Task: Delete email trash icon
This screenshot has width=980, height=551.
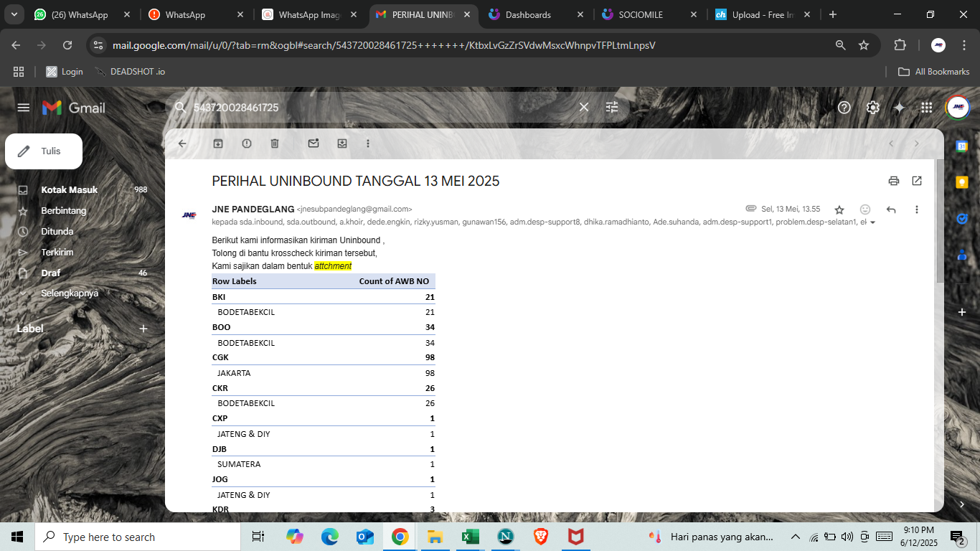Action: [275, 143]
